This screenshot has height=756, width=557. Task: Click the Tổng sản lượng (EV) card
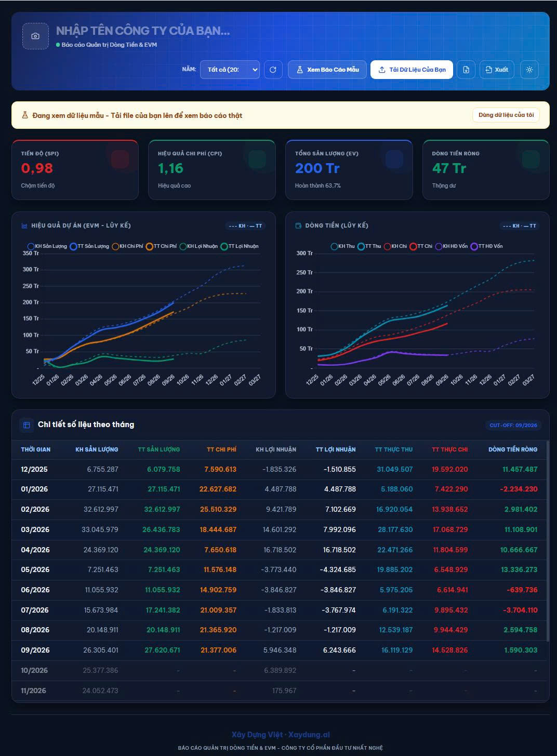pyautogui.click(x=349, y=169)
